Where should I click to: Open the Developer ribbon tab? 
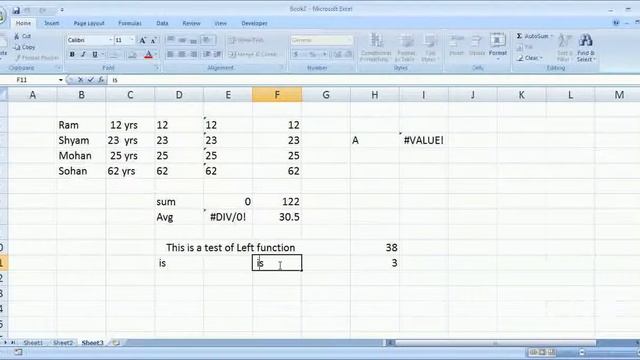point(254,23)
